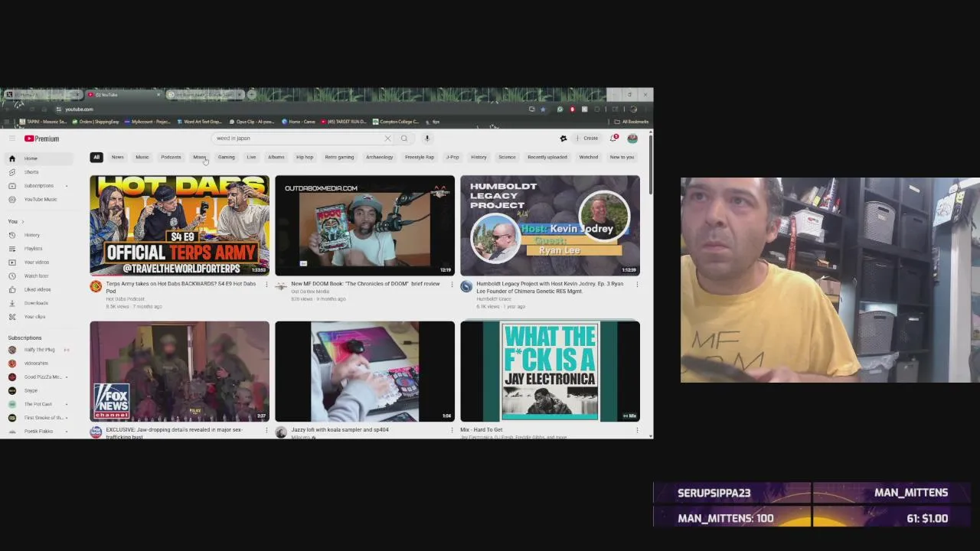Start voice search with the microphone
Image resolution: width=980 pixels, height=551 pixels.
point(427,139)
